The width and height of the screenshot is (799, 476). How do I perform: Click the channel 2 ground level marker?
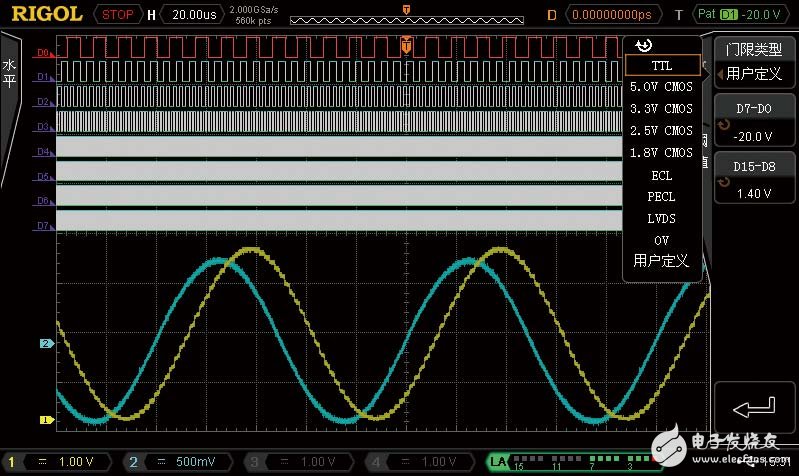[45, 343]
